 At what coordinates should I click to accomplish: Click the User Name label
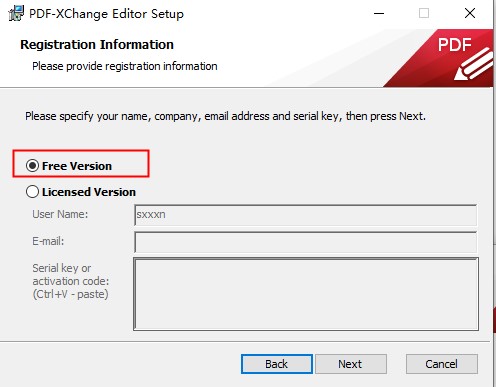(60, 214)
